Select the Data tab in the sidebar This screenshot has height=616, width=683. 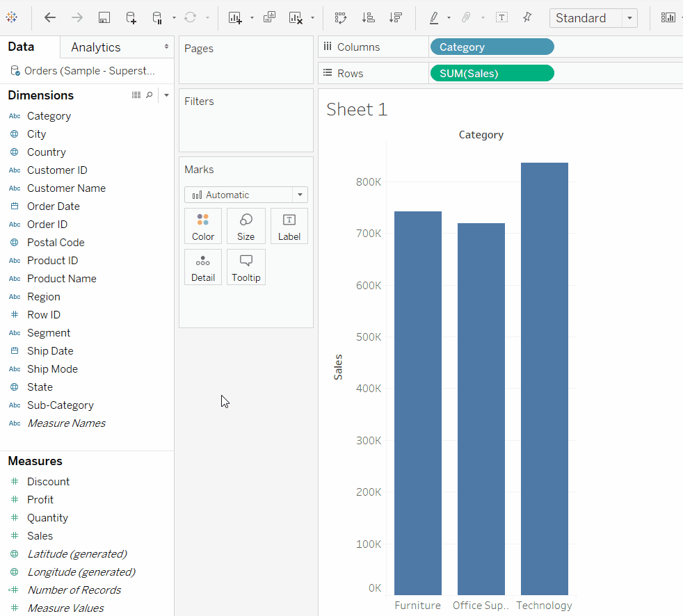21,47
